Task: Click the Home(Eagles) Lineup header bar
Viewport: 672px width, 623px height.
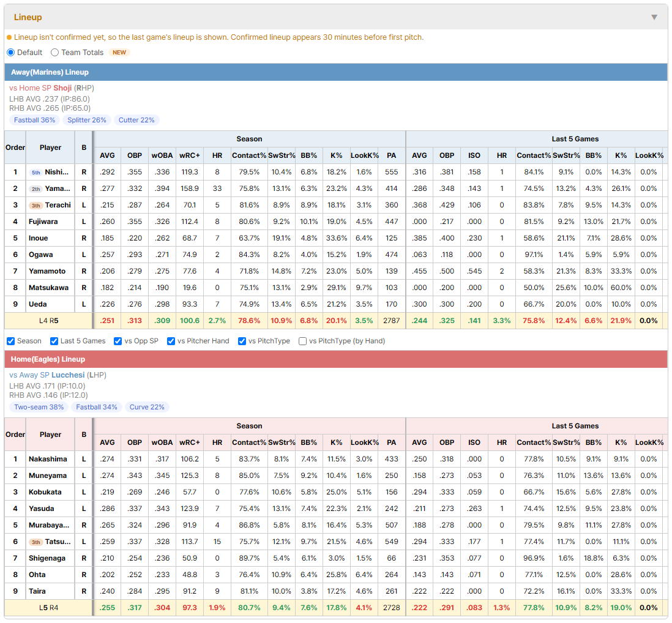Action: [x=336, y=359]
